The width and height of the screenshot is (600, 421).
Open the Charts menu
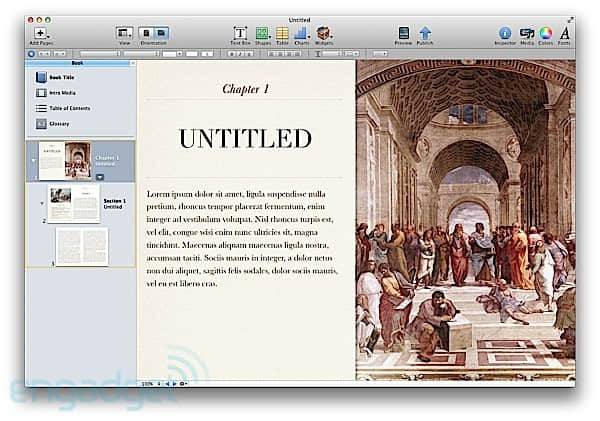point(302,34)
